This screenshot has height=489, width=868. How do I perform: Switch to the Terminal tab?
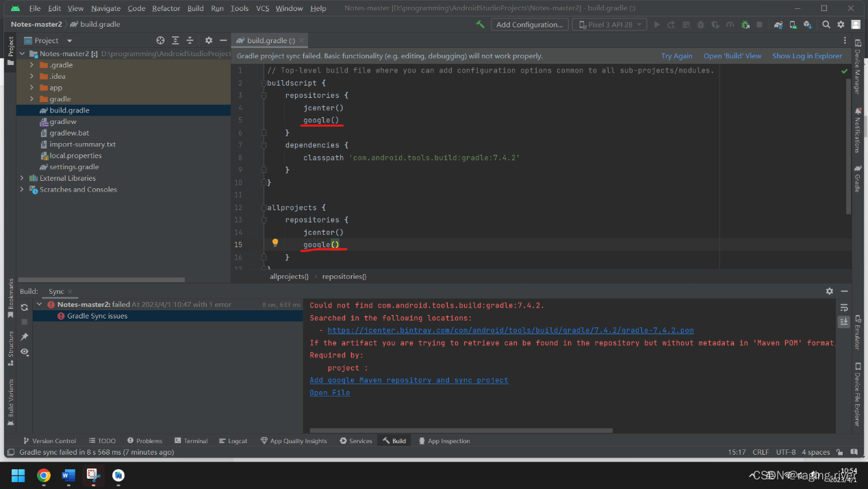pyautogui.click(x=191, y=441)
